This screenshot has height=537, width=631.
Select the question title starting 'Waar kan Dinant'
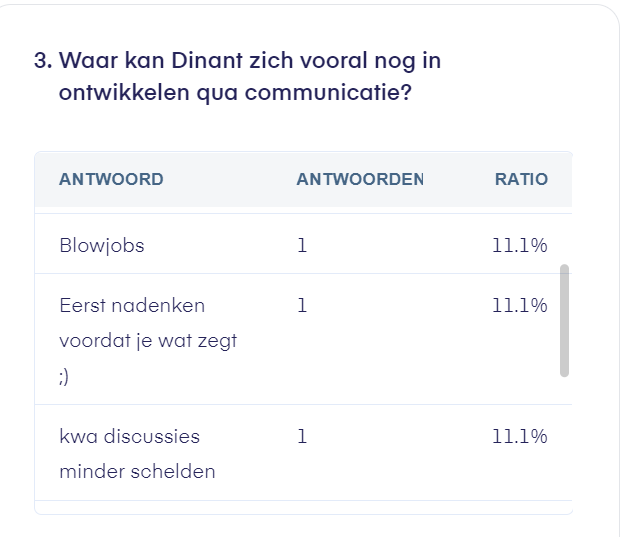[250, 61]
